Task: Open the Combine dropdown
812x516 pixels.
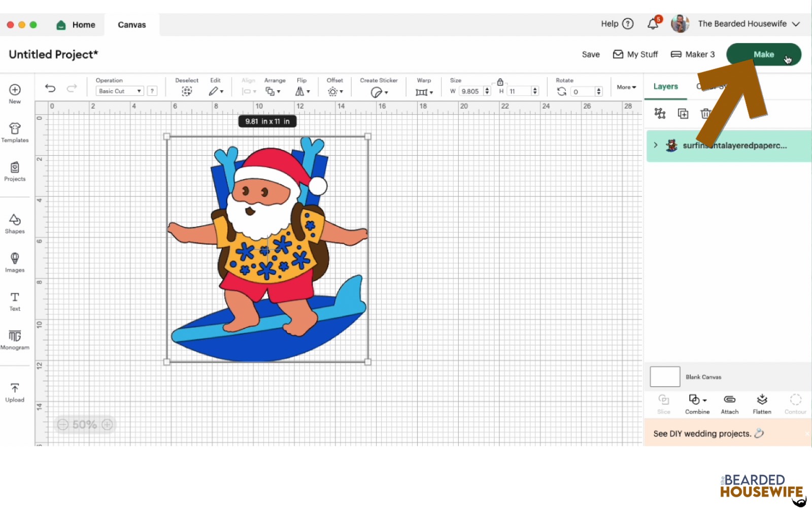Action: 697,404
